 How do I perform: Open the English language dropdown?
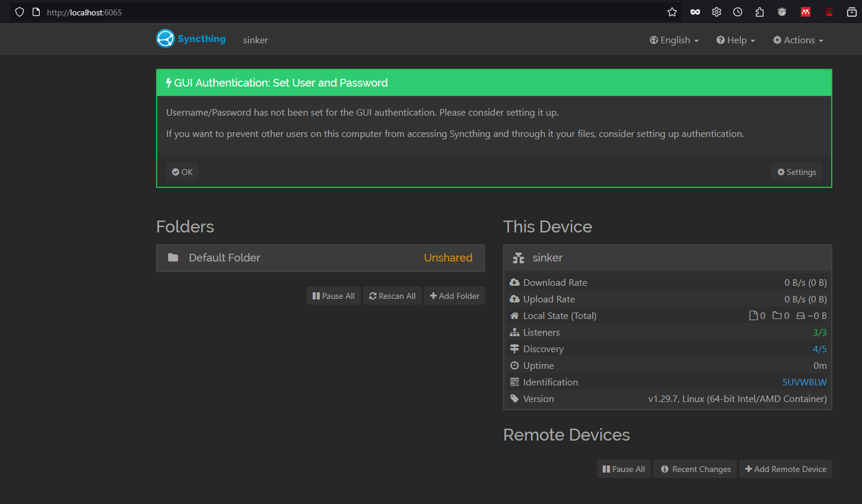(674, 40)
